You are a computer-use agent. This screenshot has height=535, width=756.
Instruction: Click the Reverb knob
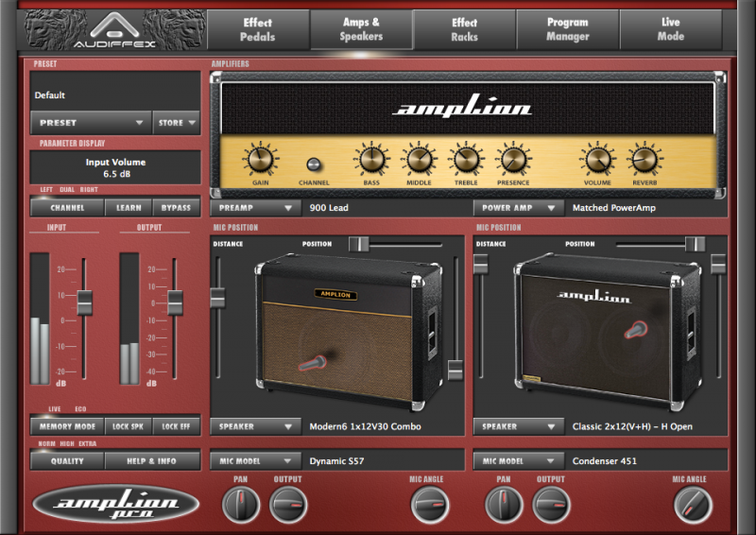click(x=644, y=160)
